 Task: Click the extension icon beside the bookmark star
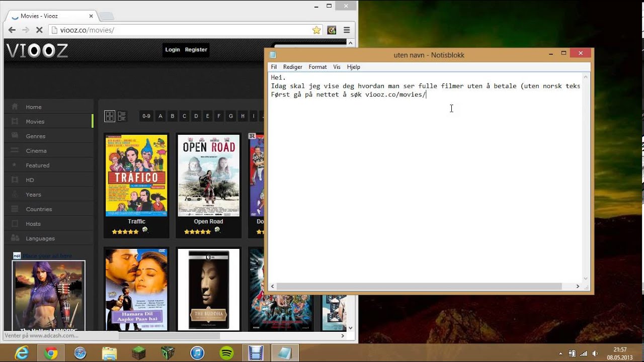click(x=332, y=30)
